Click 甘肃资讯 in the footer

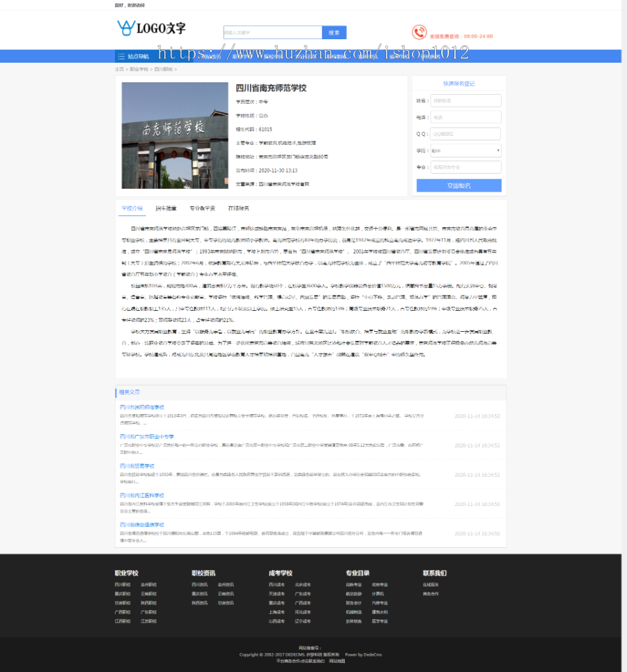coord(226,603)
